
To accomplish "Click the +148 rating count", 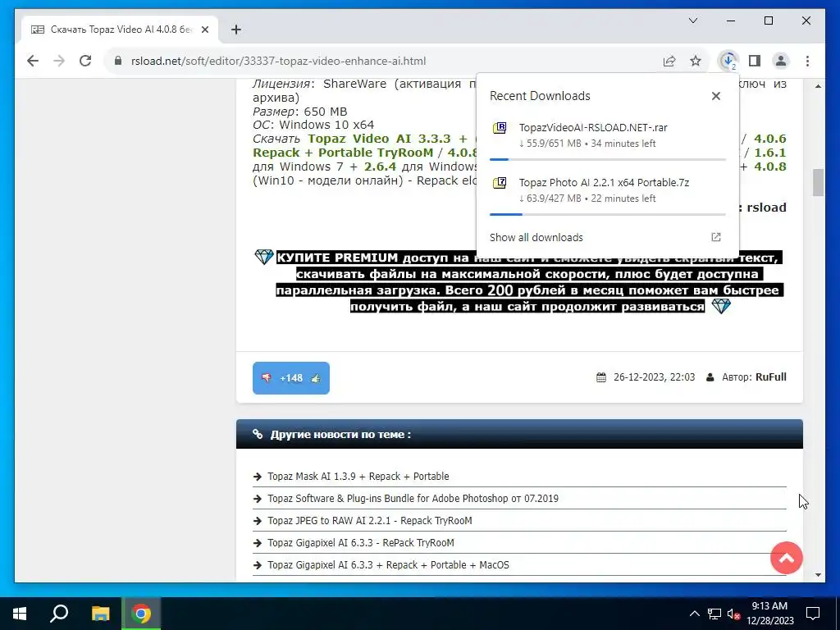I will click(x=291, y=378).
